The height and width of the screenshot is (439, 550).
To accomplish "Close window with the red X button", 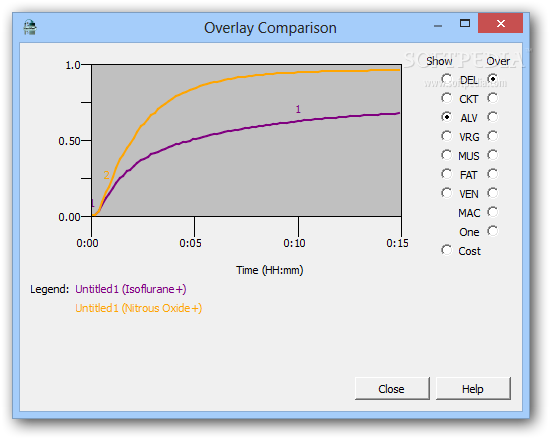I will [x=501, y=23].
